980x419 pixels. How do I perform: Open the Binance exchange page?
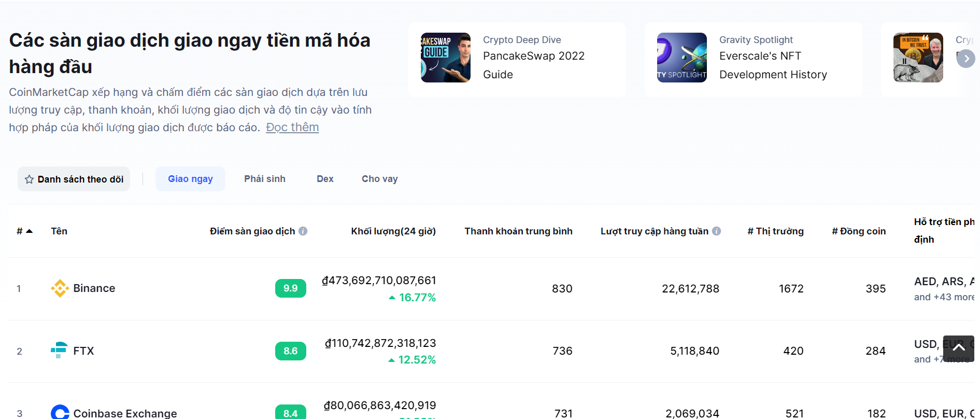tap(94, 288)
